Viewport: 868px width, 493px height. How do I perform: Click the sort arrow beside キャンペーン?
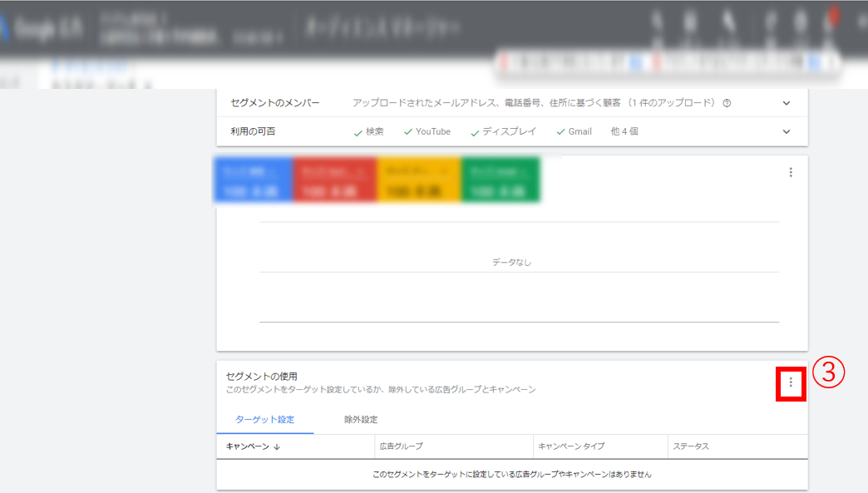click(x=276, y=447)
